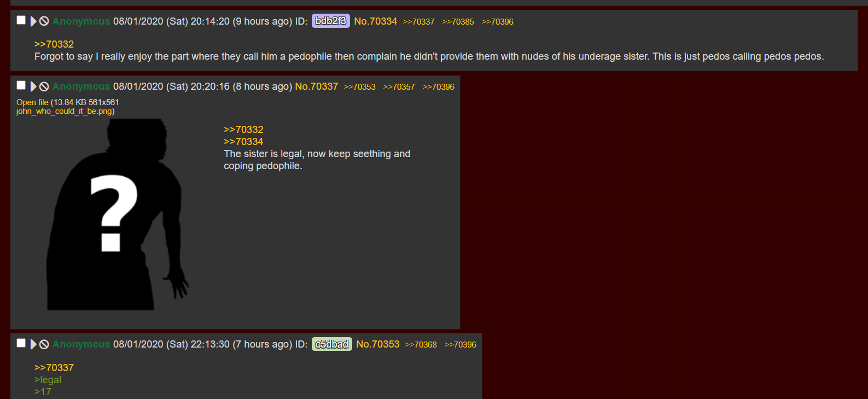
Task: Click post number No.70334
Action: [376, 21]
